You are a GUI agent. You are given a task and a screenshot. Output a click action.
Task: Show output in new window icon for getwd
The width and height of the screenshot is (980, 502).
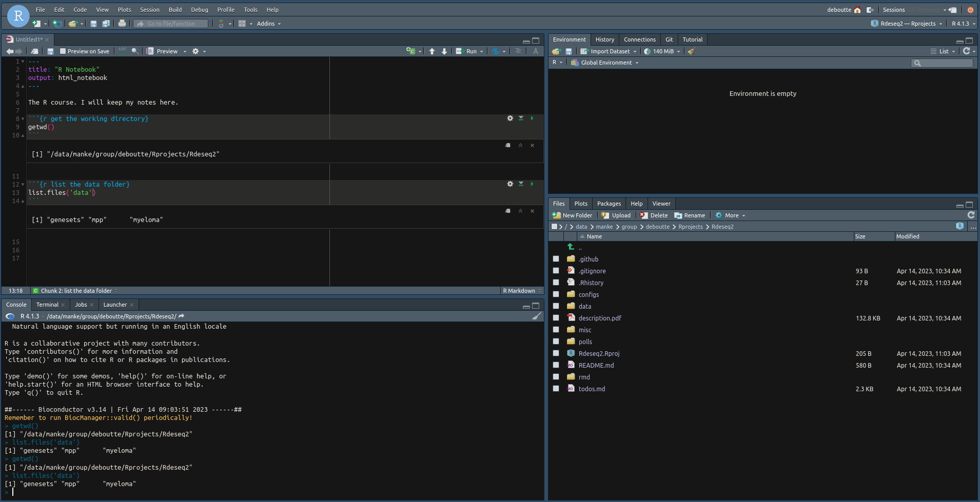pyautogui.click(x=508, y=146)
